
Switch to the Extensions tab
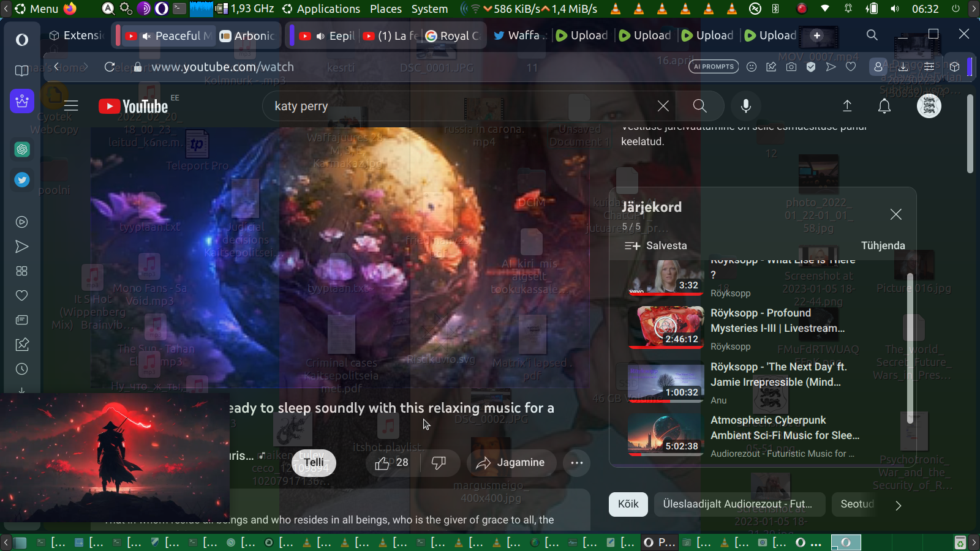point(76,36)
